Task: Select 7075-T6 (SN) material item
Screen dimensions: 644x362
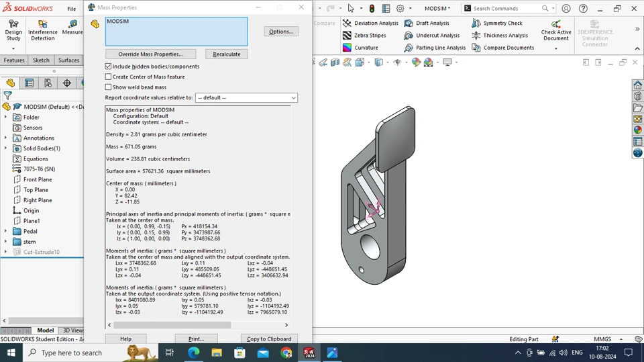Action: coord(39,169)
